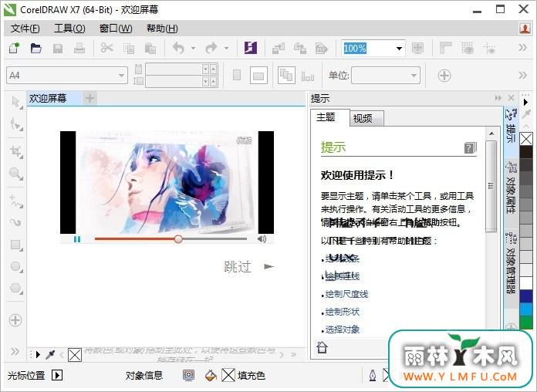Click the Paste clipboard icon
The height and width of the screenshot is (392, 537).
click(x=150, y=49)
